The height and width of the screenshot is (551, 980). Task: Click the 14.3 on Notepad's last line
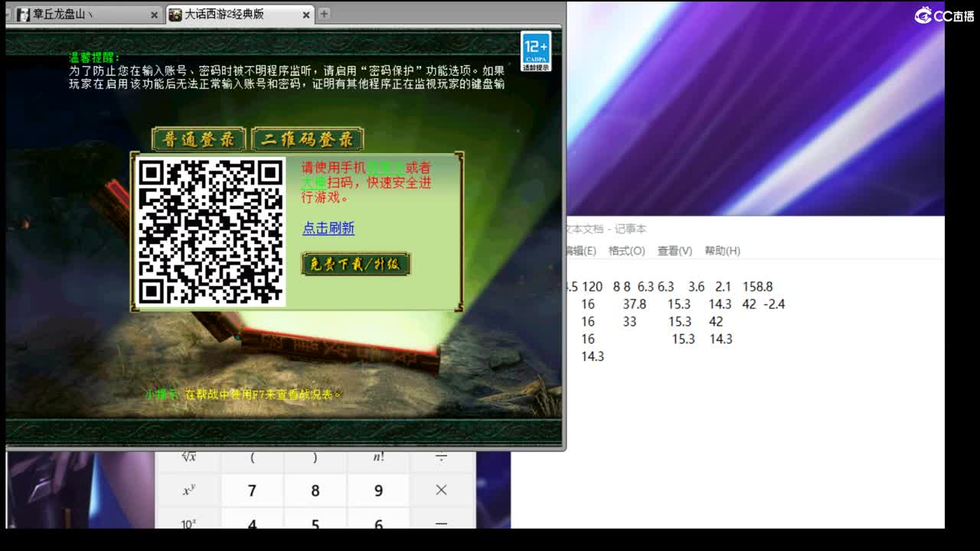593,357
